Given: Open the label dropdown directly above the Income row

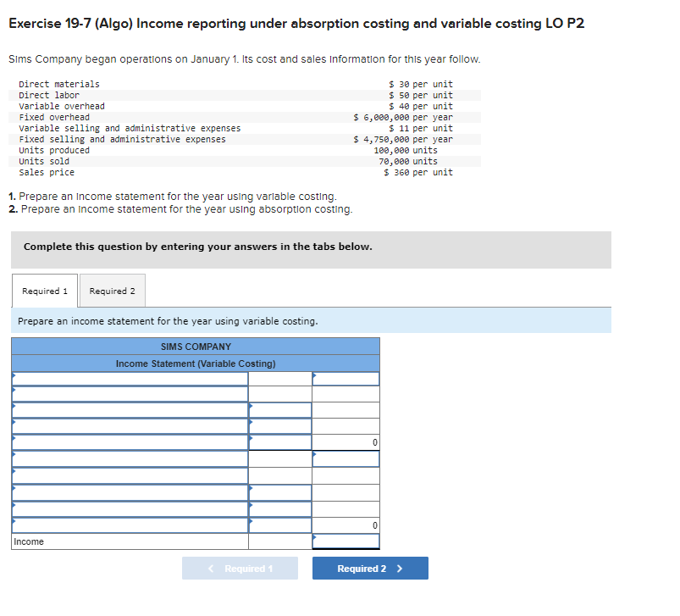Looking at the screenshot, I should click(x=127, y=521).
